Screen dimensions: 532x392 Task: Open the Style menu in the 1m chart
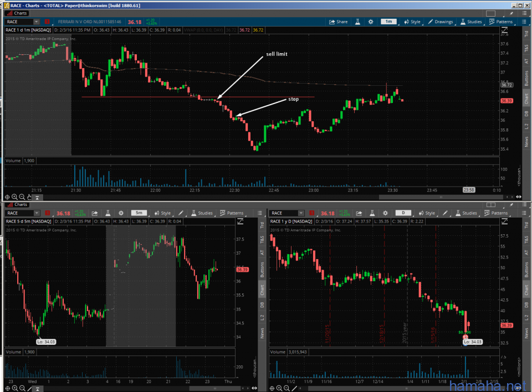412,22
